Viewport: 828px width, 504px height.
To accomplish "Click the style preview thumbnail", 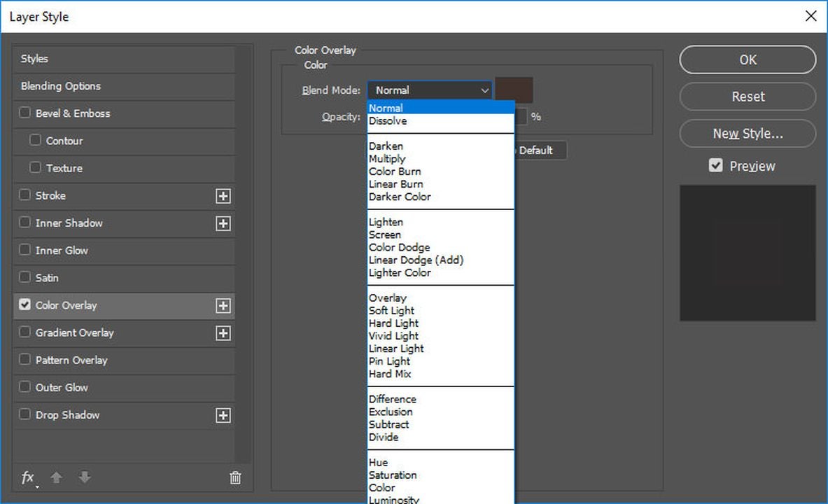I will [747, 253].
